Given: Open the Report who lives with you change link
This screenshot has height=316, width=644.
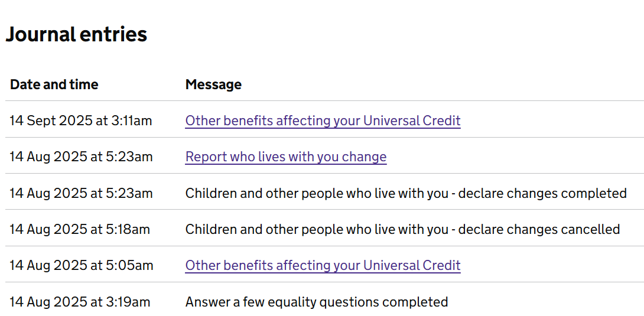Looking at the screenshot, I should click(x=286, y=157).
